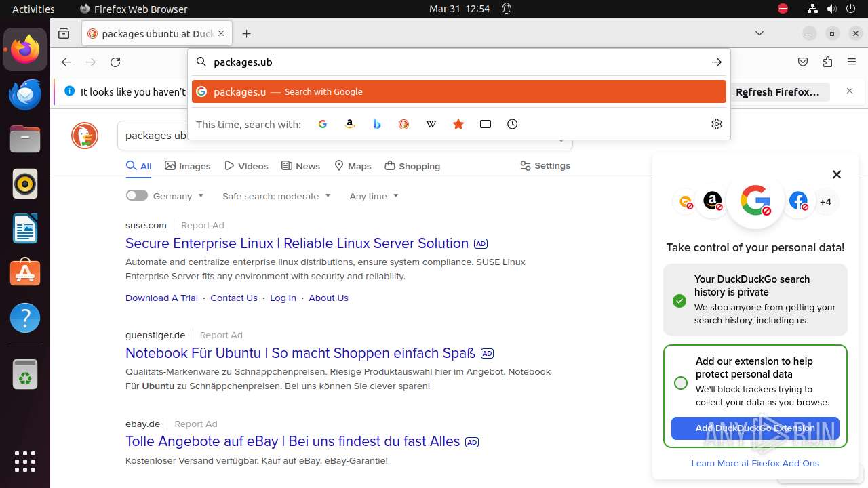Viewport: 868px width, 488px height.
Task: Toggle the Germany region switch
Action: [x=136, y=195]
